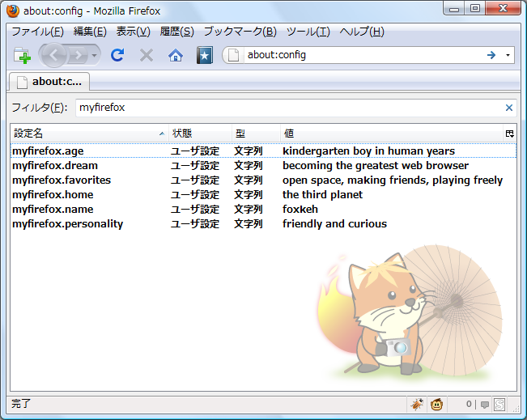
Task: Clear the filter with the blue X
Action: tap(509, 108)
